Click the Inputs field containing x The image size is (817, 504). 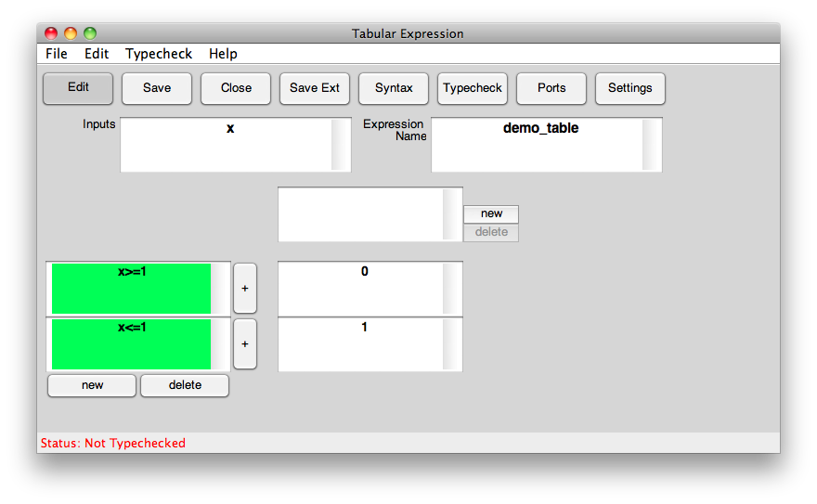click(226, 145)
